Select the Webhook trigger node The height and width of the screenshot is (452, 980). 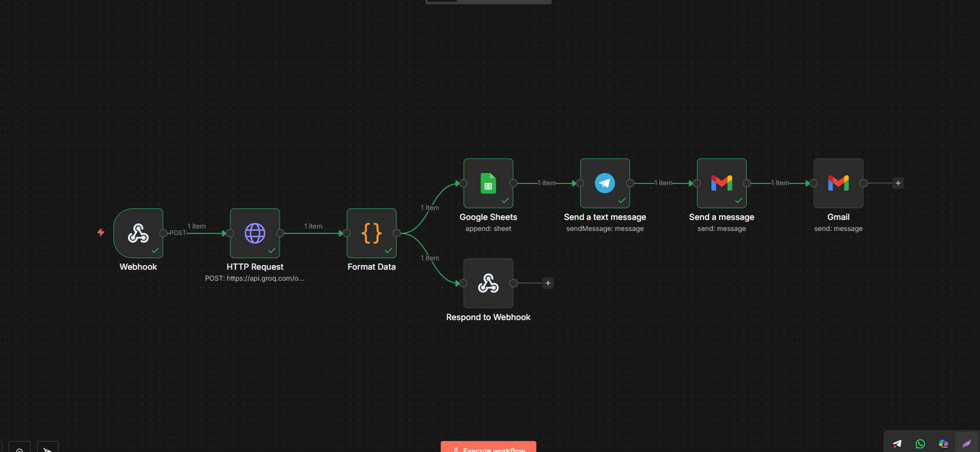pyautogui.click(x=138, y=233)
